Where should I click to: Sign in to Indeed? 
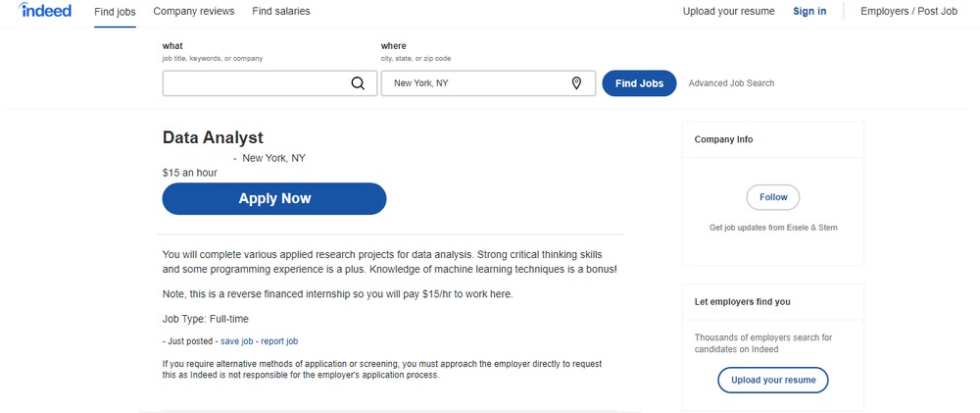pos(809,12)
